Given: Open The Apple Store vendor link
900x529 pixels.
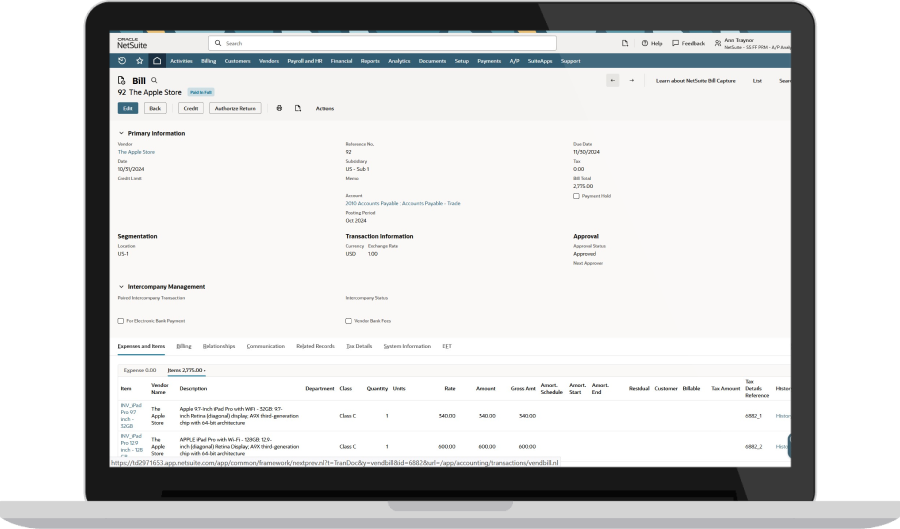Looking at the screenshot, I should click(136, 152).
